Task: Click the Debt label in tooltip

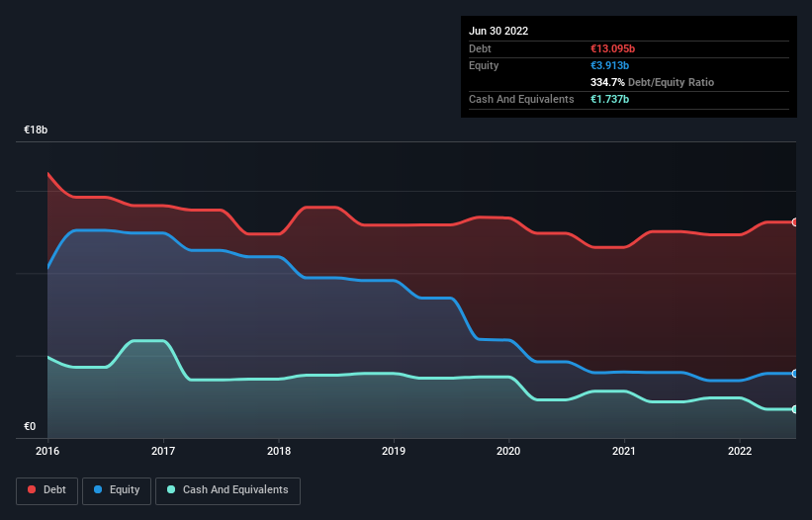Action: (x=480, y=48)
